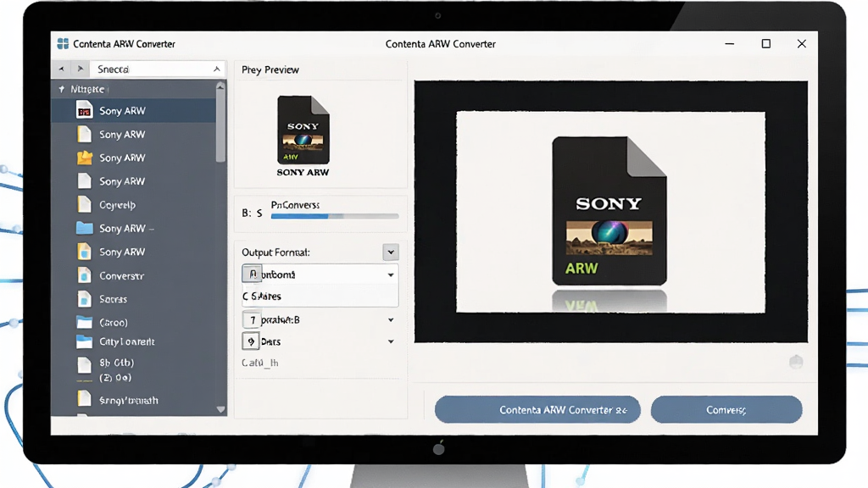Click the file icon next to '8b Gtb)'

(84, 365)
